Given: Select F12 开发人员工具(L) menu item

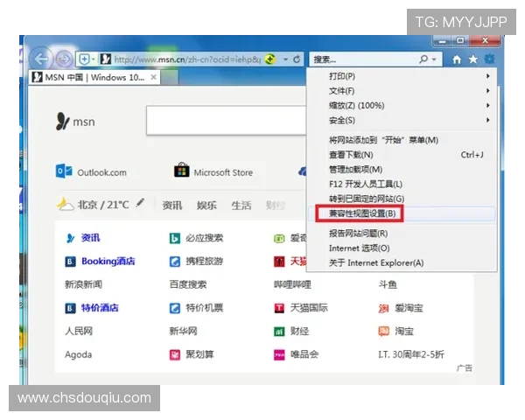Looking at the screenshot, I should pos(402,185).
